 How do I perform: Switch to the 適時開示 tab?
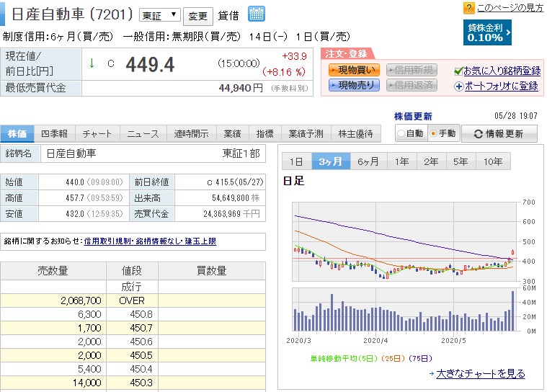[x=191, y=134]
